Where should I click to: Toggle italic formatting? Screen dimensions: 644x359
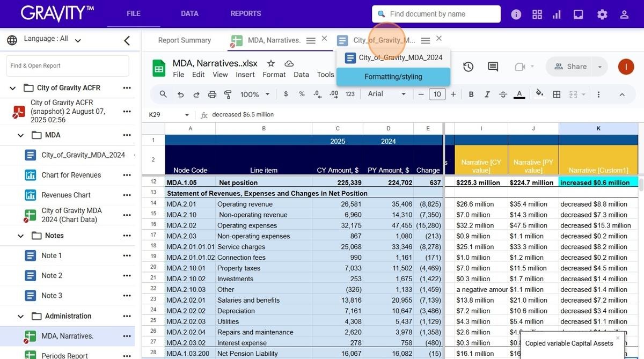point(487,94)
